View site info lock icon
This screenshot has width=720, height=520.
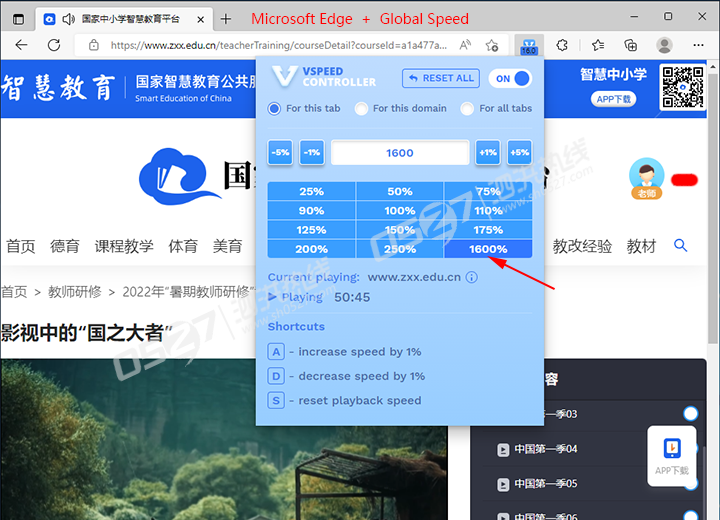[x=94, y=45]
